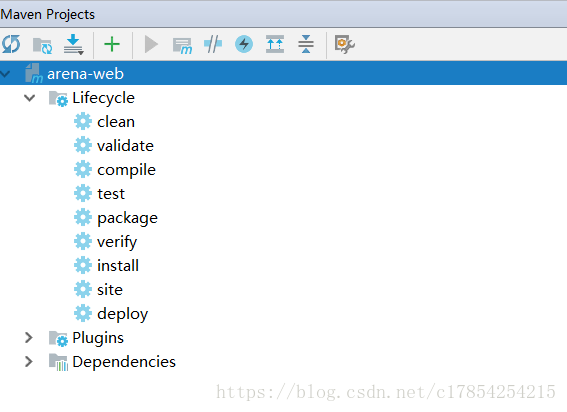This screenshot has width=567, height=412.
Task: Click the Dependencies library folder icon
Action: 58,362
